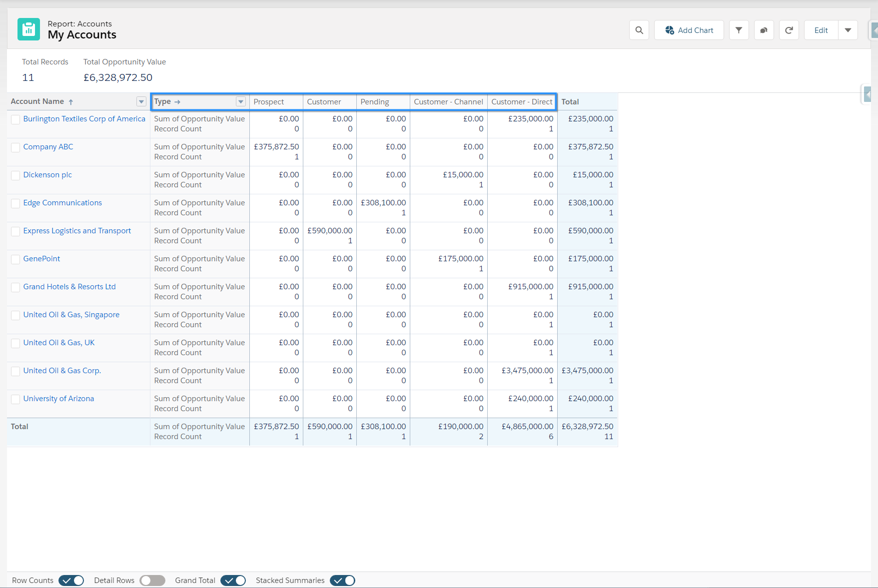Click the £3,475,000.00 Customer - Direct value

pos(528,371)
